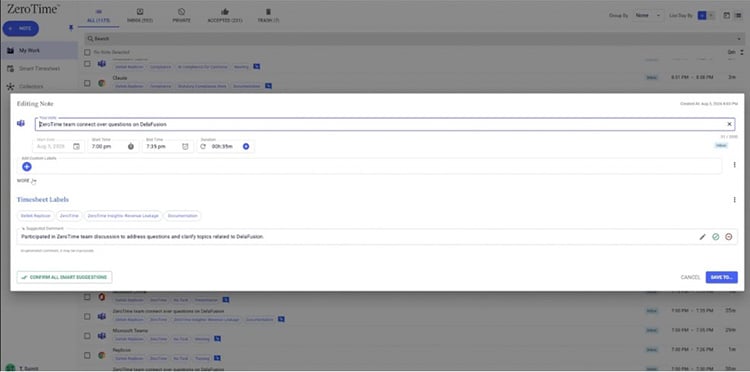This screenshot has height=372, width=750.
Task: Click the blue + NOTE button
Action: point(21,28)
